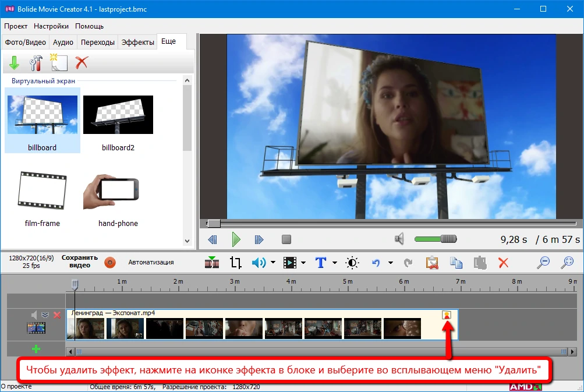
Task: Click the audio volume tool icon
Action: click(259, 263)
